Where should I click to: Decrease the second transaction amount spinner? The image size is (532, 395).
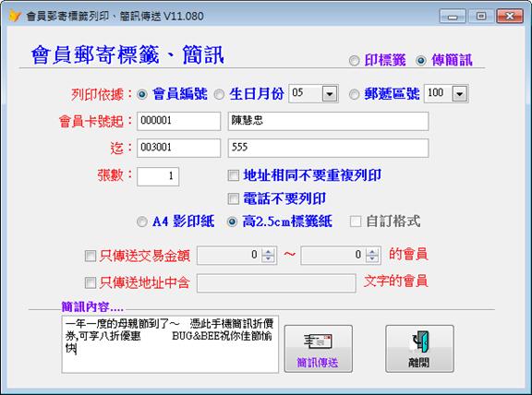click(372, 258)
